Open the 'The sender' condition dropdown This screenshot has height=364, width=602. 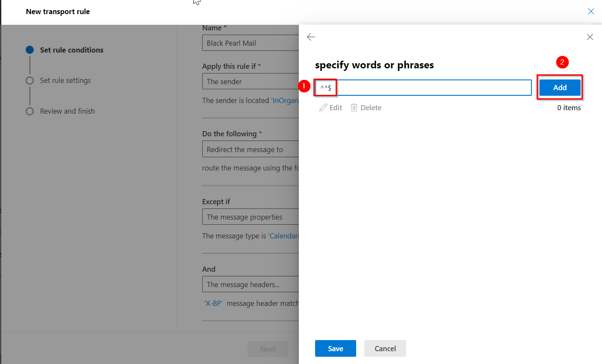click(x=250, y=81)
